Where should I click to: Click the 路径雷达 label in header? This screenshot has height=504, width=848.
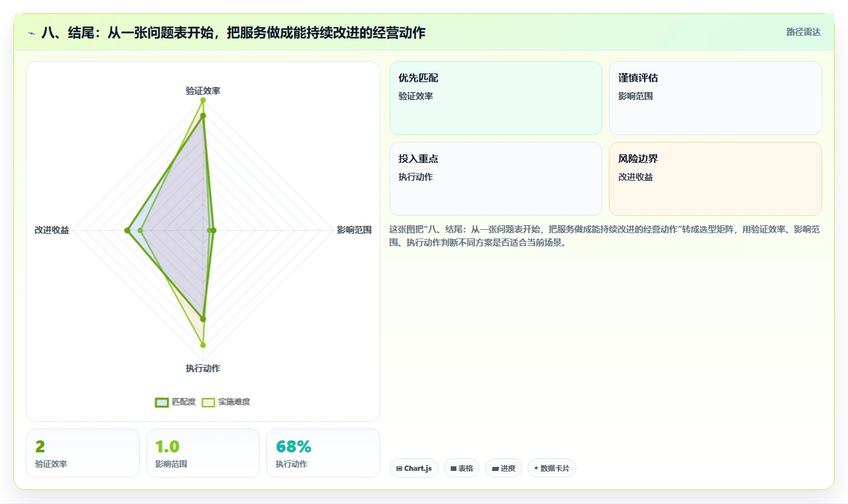click(x=804, y=32)
